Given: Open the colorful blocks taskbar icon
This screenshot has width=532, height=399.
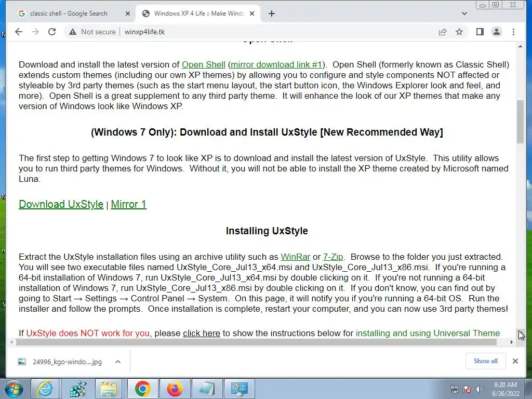Looking at the screenshot, I should pos(78,389).
